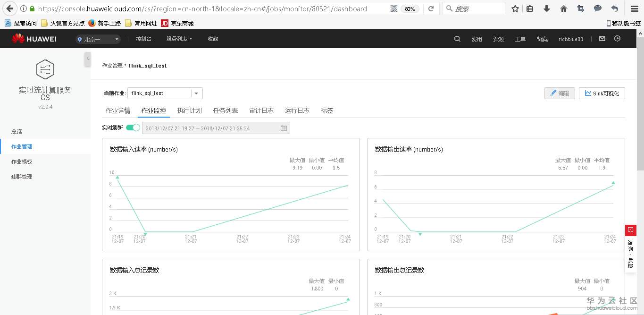The width and height of the screenshot is (644, 315).
Task: Click the Firefox home icon in the browser toolbar
Action: 563,8
